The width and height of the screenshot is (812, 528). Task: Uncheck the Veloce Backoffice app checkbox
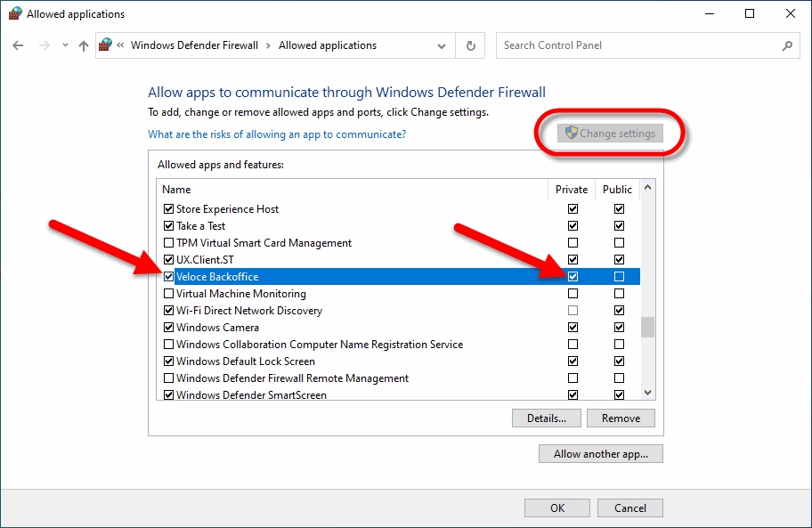pyautogui.click(x=169, y=277)
